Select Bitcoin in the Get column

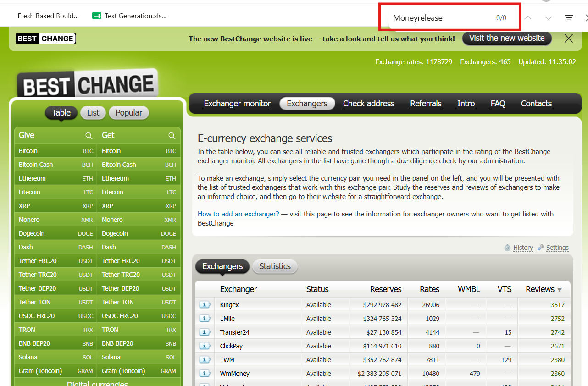(139, 151)
